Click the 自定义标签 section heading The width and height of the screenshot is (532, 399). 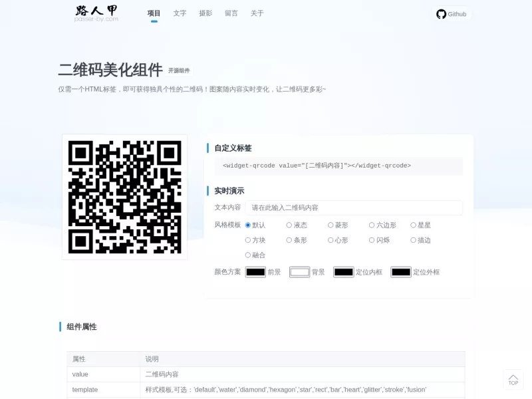[x=233, y=148]
